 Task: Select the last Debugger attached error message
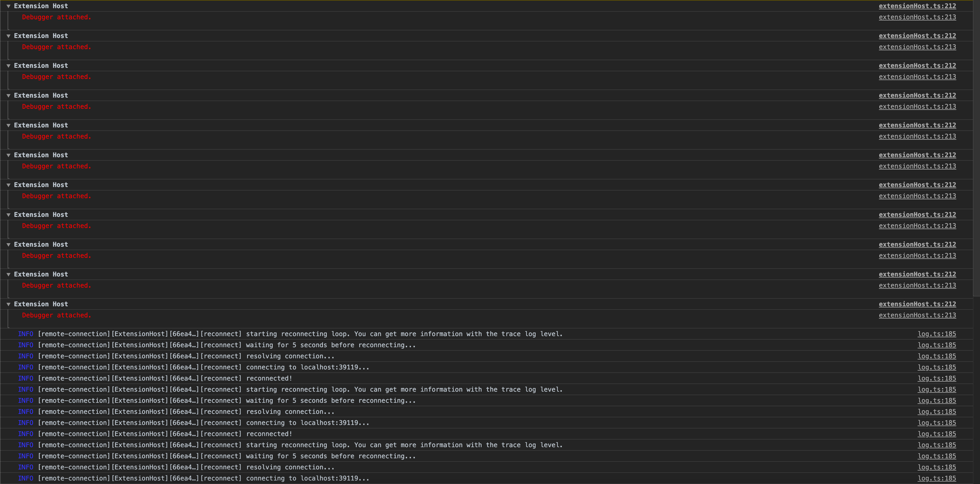(x=56, y=315)
